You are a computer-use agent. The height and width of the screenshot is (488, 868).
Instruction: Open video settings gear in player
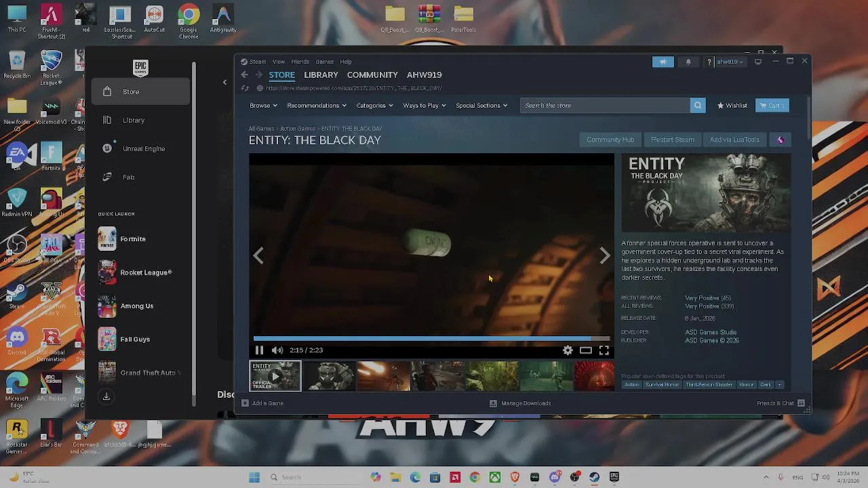[568, 350]
